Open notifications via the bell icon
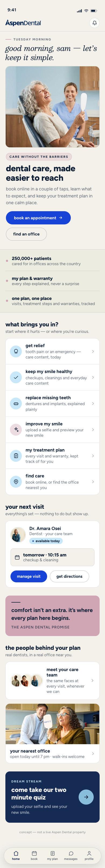This screenshot has width=105, height=868. (94, 23)
